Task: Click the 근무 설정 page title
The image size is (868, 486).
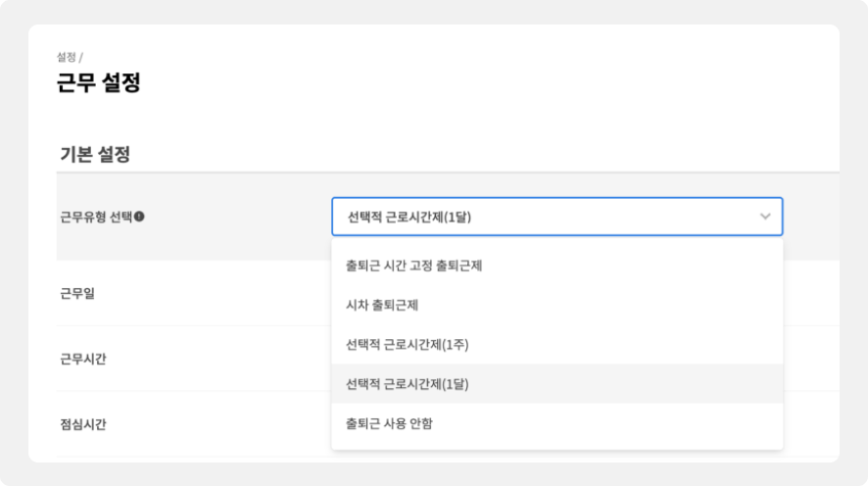Action: coord(99,83)
